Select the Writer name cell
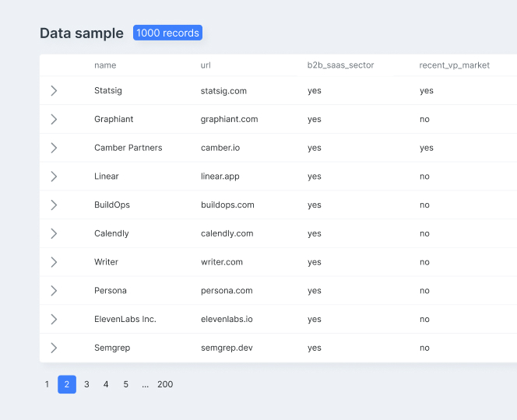Screen dimensions: 517x420 pyautogui.click(x=106, y=262)
